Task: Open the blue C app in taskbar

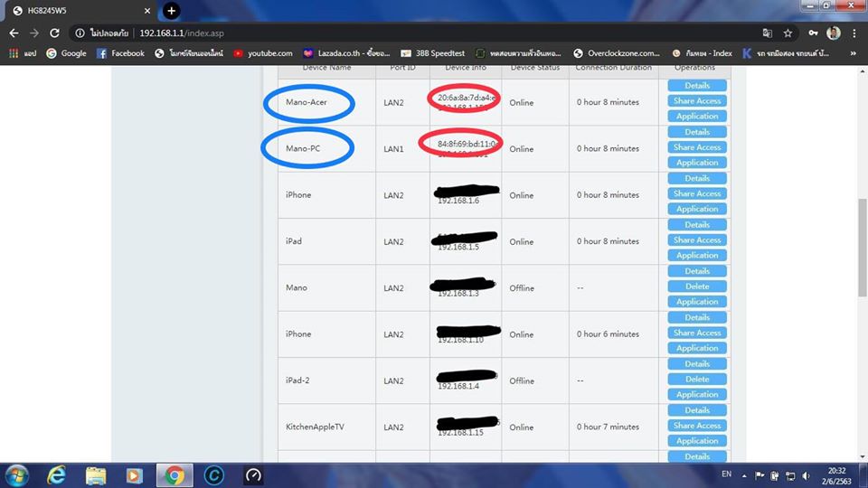Action: (x=213, y=475)
